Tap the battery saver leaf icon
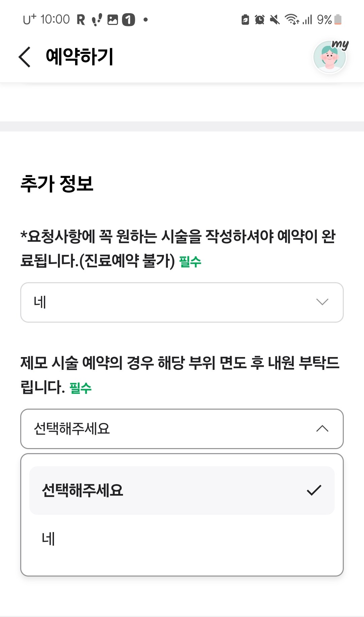The image size is (364, 617). click(x=245, y=20)
